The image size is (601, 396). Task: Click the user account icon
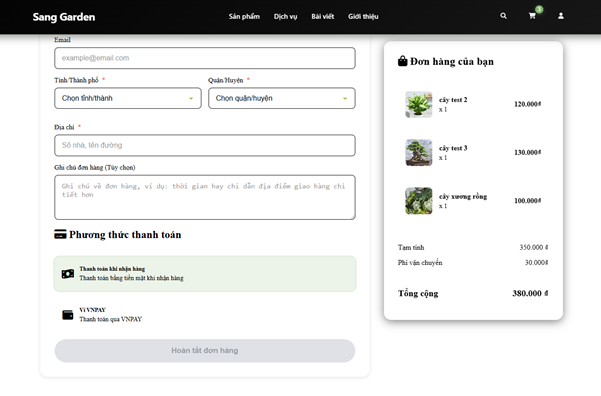pyautogui.click(x=561, y=16)
